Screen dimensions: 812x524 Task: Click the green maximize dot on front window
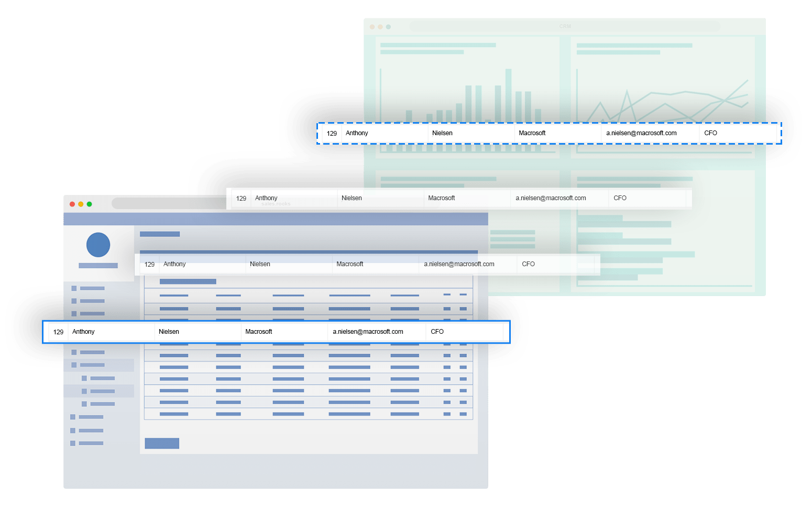90,204
